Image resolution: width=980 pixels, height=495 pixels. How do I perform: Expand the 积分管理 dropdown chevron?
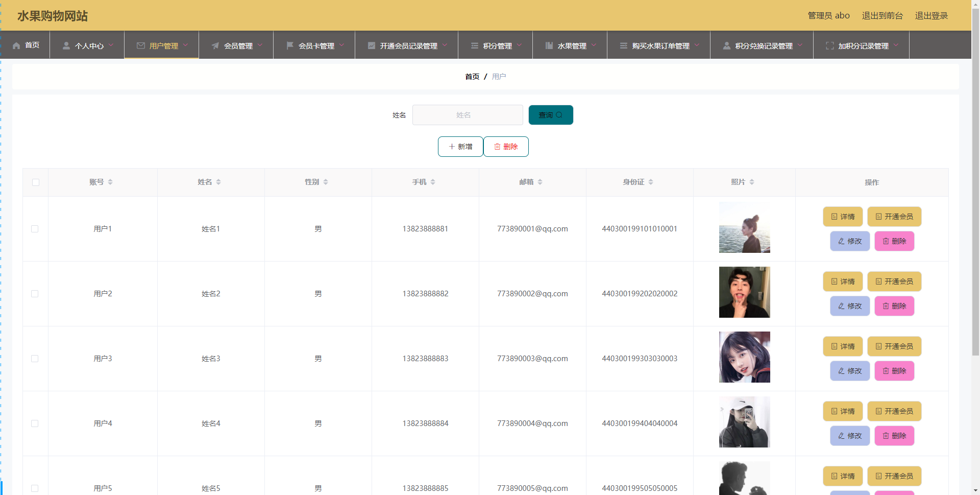tap(519, 45)
